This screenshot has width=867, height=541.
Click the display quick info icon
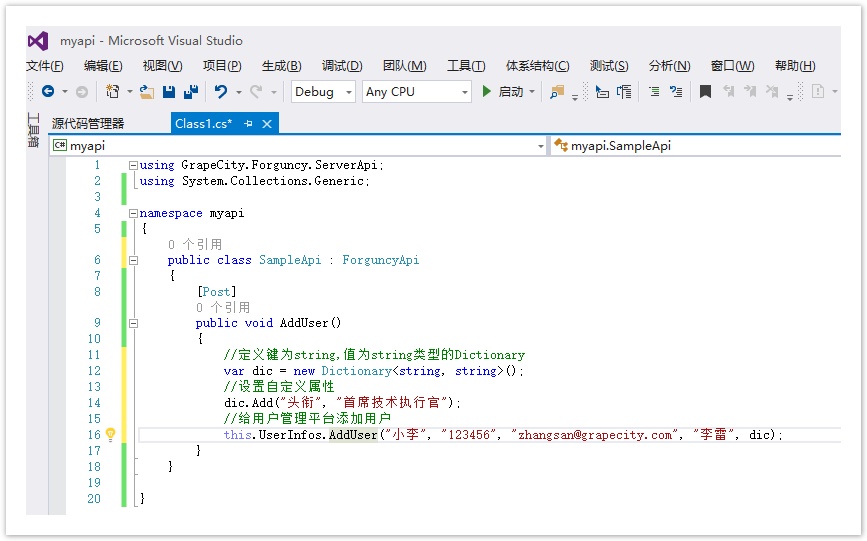[x=602, y=92]
